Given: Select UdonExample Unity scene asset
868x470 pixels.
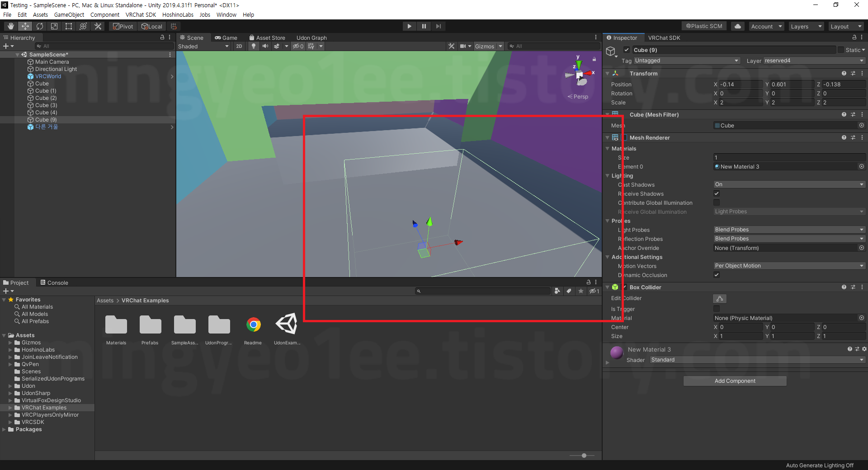Looking at the screenshot, I should 287,324.
